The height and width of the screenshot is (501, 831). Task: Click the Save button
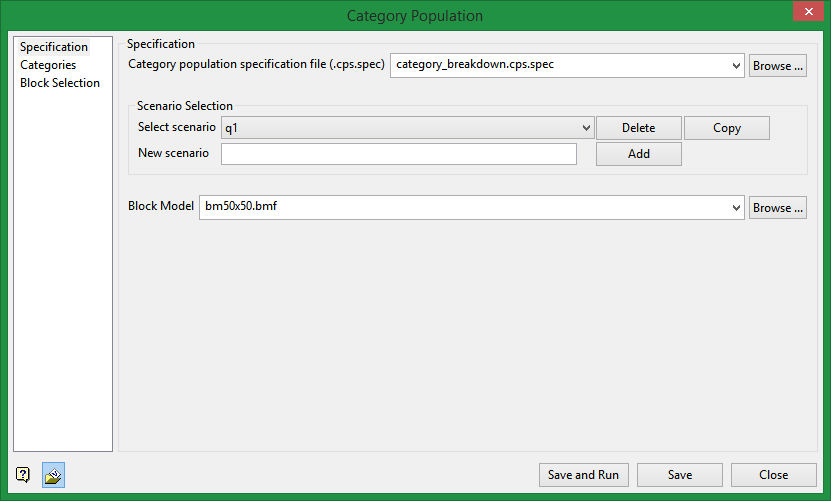[679, 475]
